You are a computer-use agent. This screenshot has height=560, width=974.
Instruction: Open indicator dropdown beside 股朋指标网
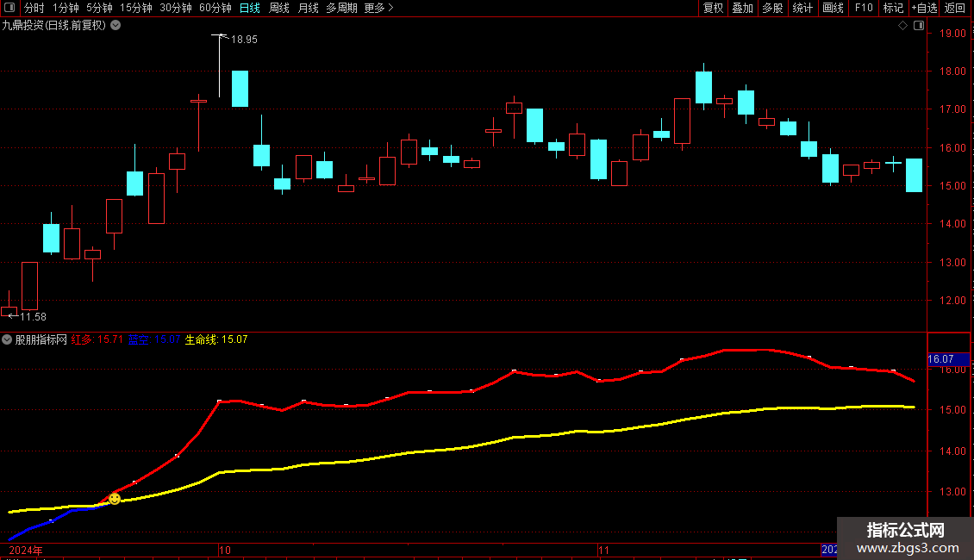pos(7,339)
